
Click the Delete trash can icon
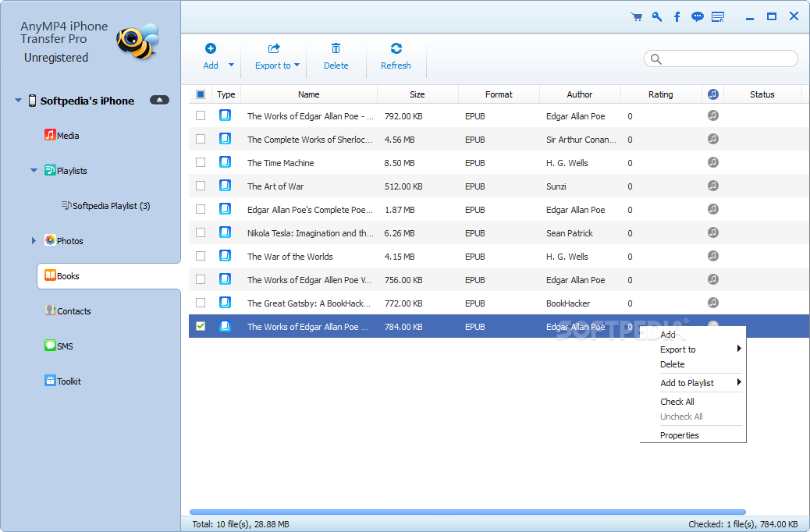click(x=336, y=48)
